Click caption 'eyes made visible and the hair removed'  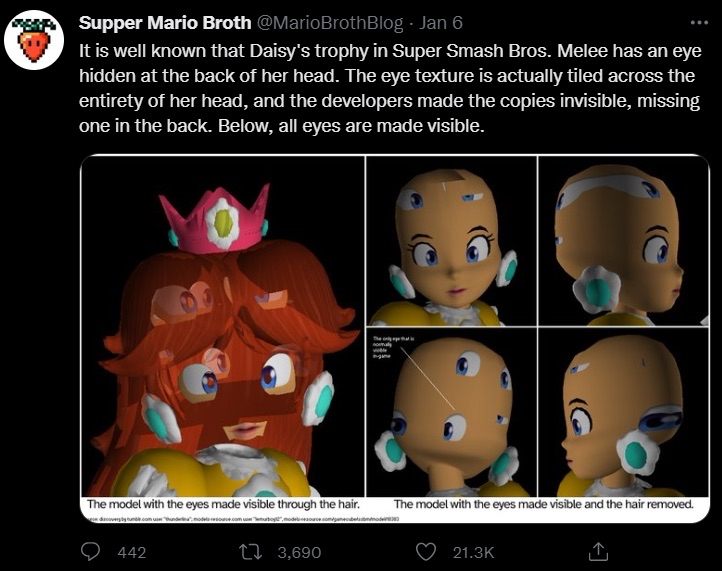544,504
